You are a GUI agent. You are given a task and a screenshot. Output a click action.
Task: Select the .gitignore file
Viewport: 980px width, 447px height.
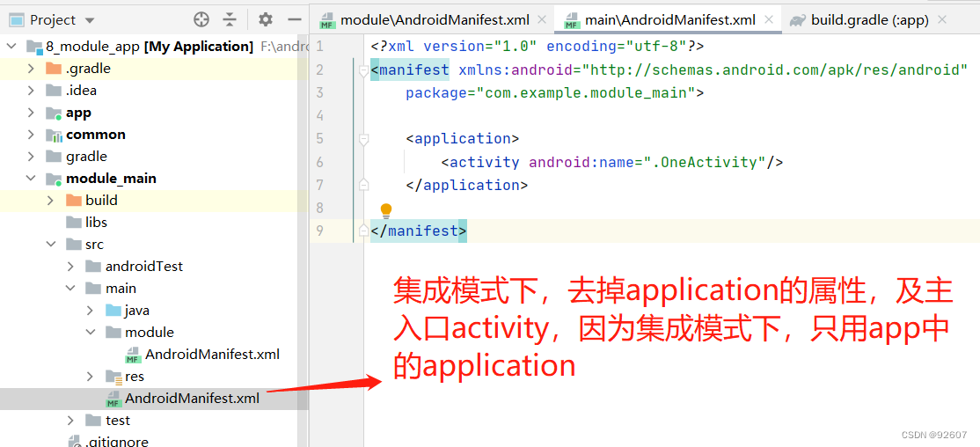click(x=117, y=442)
